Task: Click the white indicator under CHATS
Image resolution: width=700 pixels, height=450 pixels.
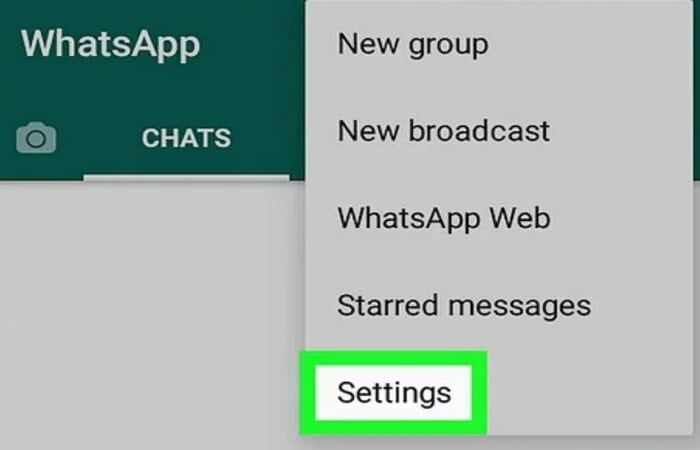Action: coord(186,178)
